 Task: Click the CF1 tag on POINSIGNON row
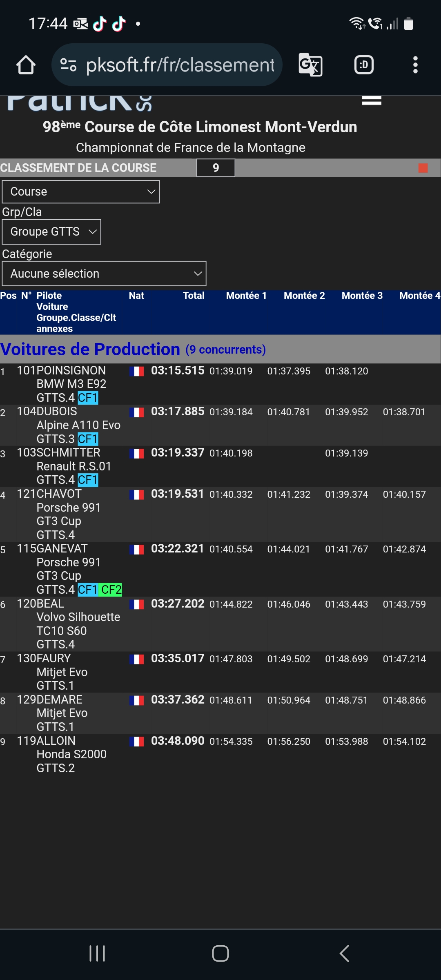point(88,398)
